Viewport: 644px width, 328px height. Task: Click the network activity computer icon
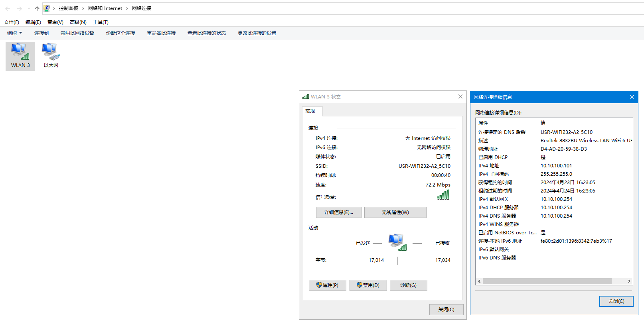[397, 242]
